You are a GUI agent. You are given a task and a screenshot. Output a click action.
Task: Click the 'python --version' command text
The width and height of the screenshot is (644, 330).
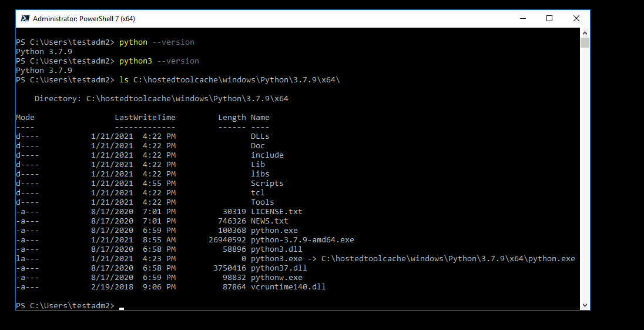click(x=156, y=42)
